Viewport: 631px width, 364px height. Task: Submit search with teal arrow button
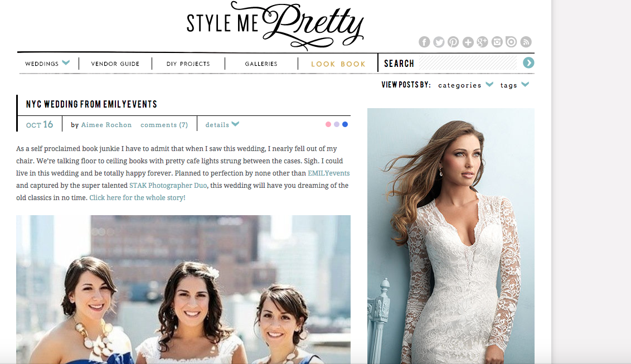point(528,63)
